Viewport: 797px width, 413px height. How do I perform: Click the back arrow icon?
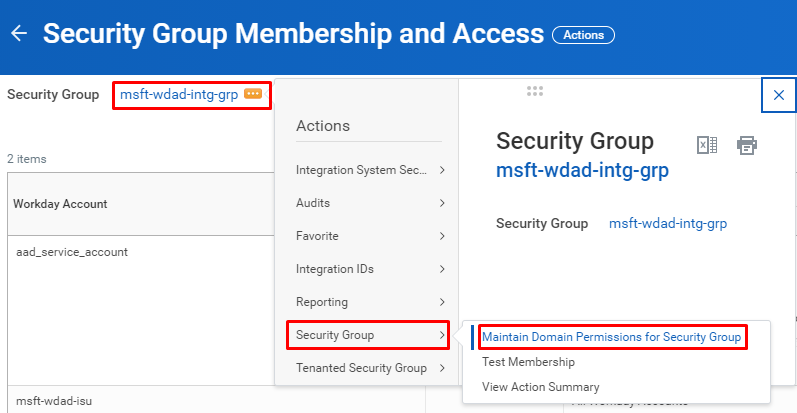[x=18, y=34]
